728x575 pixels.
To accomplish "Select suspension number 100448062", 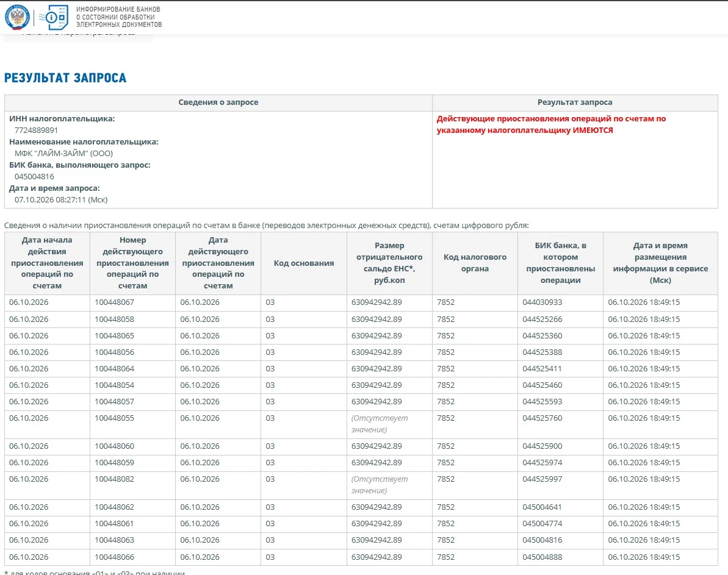I will coord(114,508).
